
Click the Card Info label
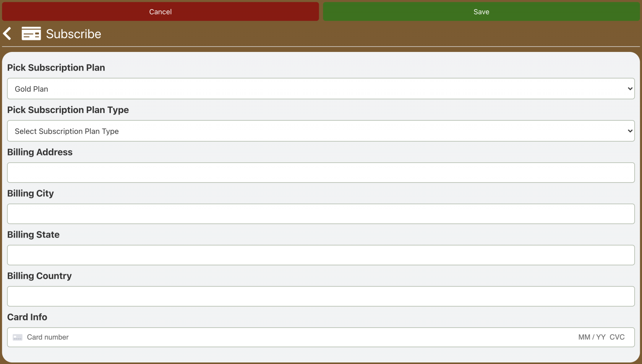tap(27, 317)
